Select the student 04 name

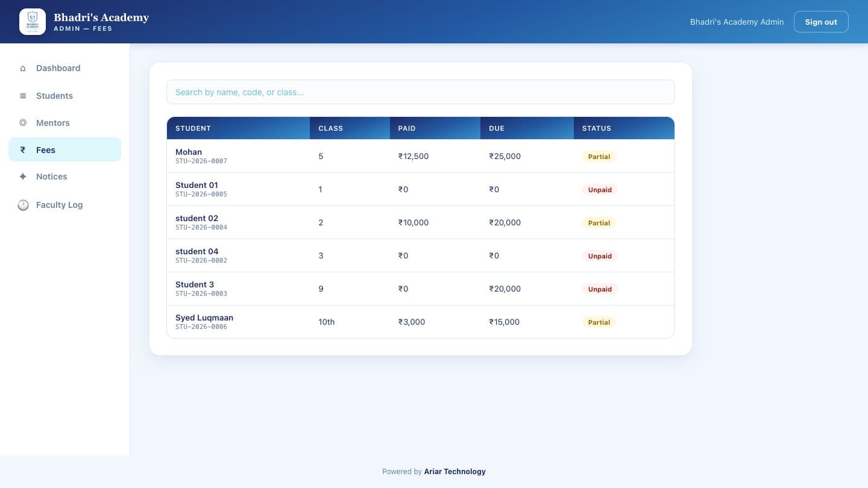coord(197,251)
